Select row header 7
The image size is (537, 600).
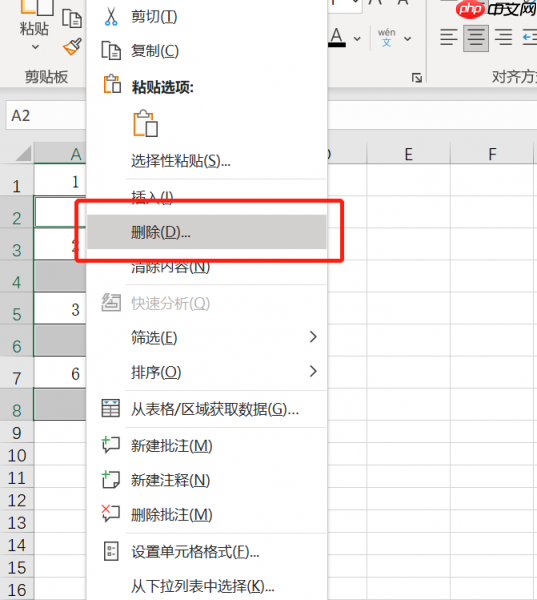17,373
